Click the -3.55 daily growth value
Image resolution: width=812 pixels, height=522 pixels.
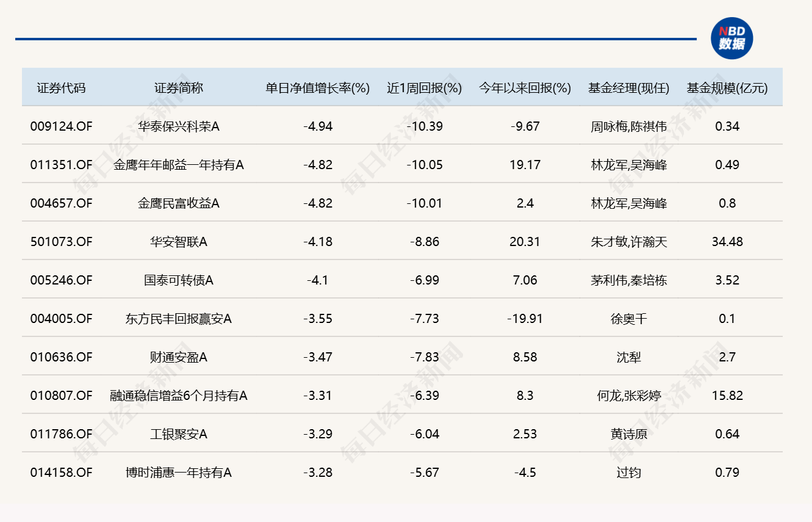pos(318,319)
